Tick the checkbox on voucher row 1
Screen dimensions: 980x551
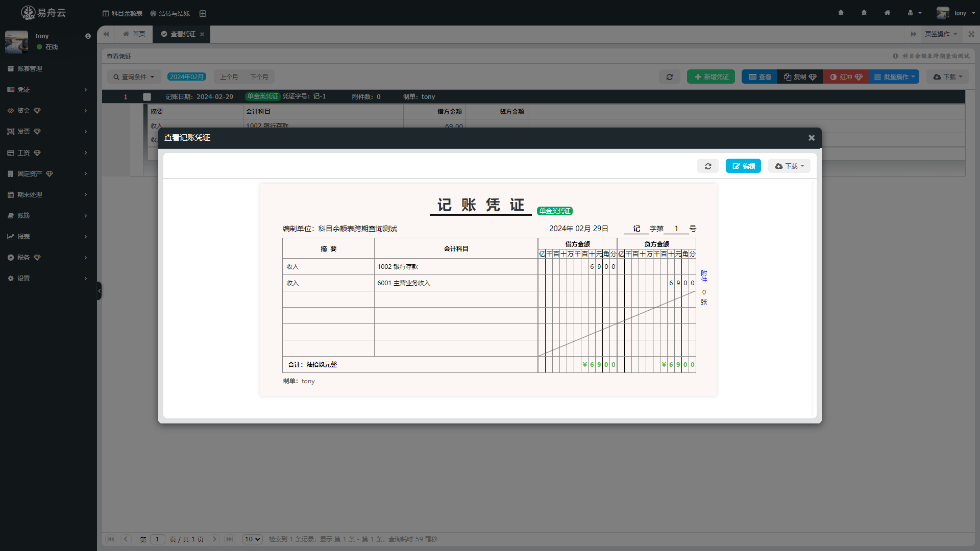point(147,97)
